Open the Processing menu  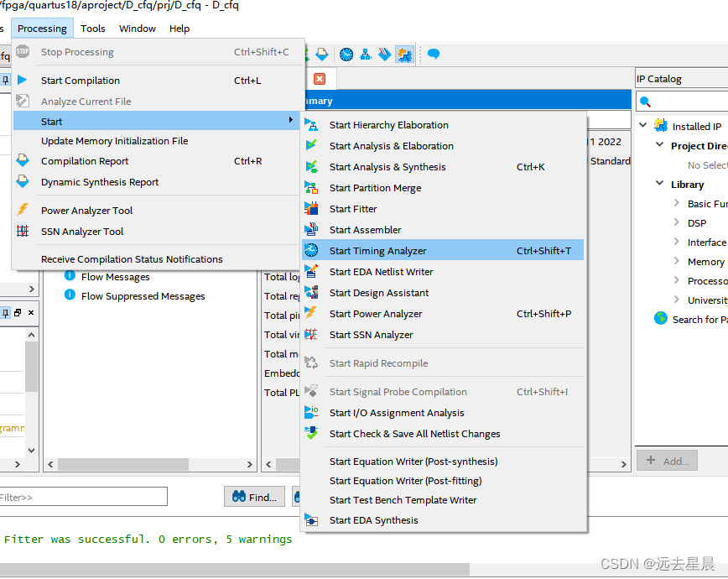click(x=42, y=29)
